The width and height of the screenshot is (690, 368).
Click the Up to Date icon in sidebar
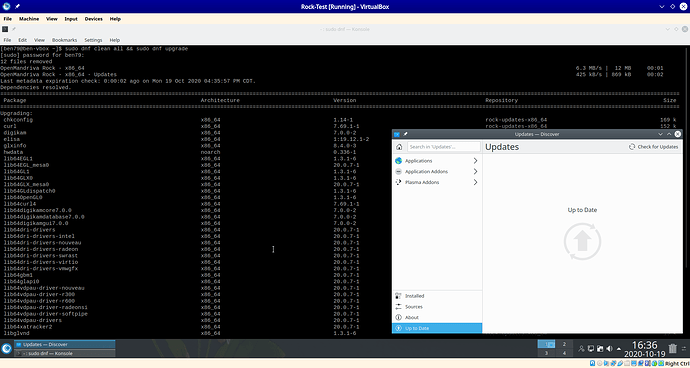(399, 328)
